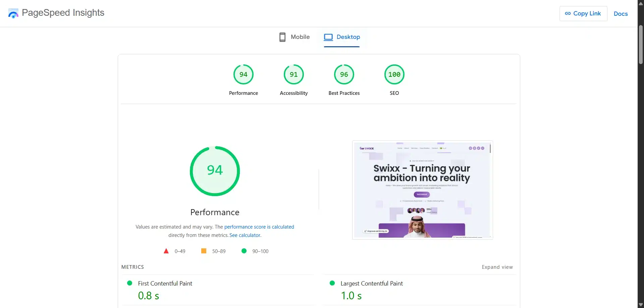Click the PageSpeed Insights logo icon

13,13
